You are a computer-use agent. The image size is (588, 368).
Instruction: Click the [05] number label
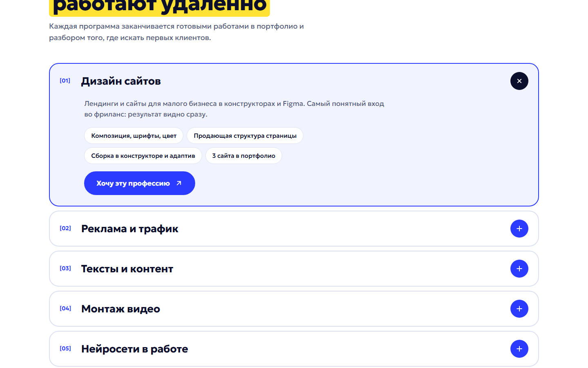coord(65,348)
